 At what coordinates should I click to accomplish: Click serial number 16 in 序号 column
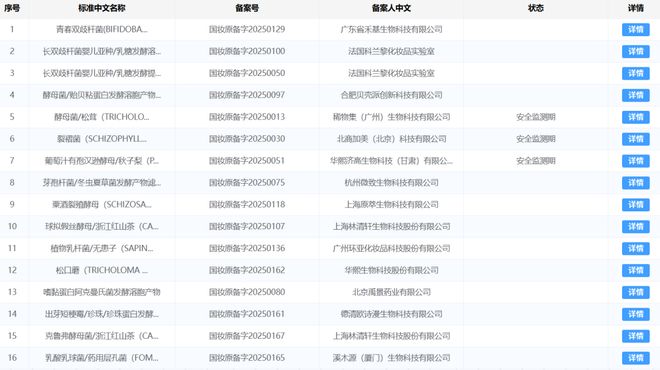12,358
